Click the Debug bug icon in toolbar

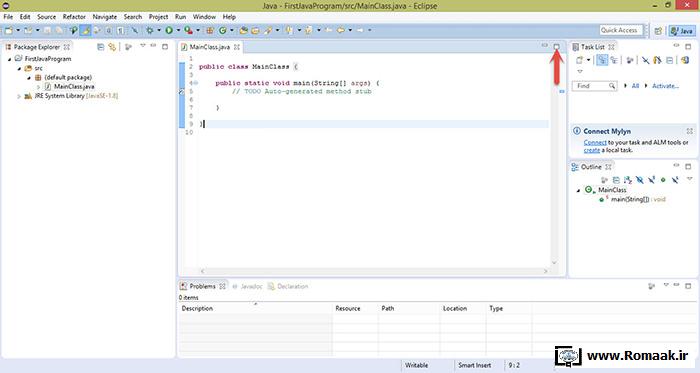[x=150, y=30]
